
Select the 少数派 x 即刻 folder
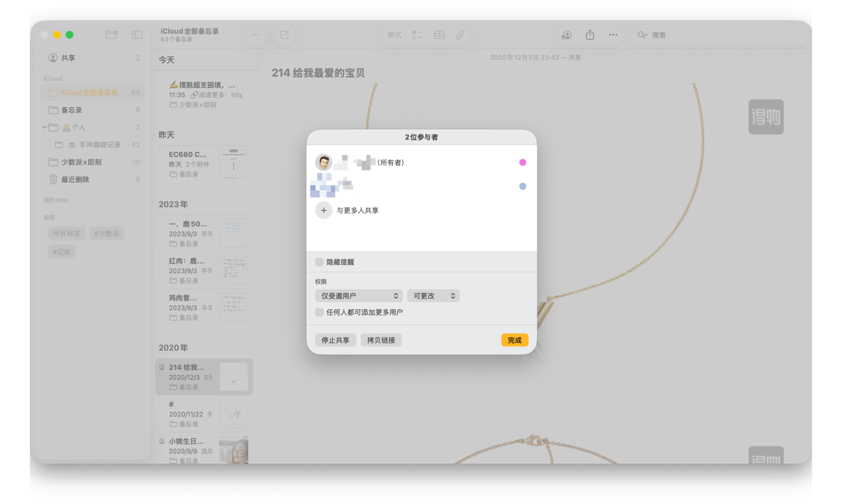tap(81, 162)
